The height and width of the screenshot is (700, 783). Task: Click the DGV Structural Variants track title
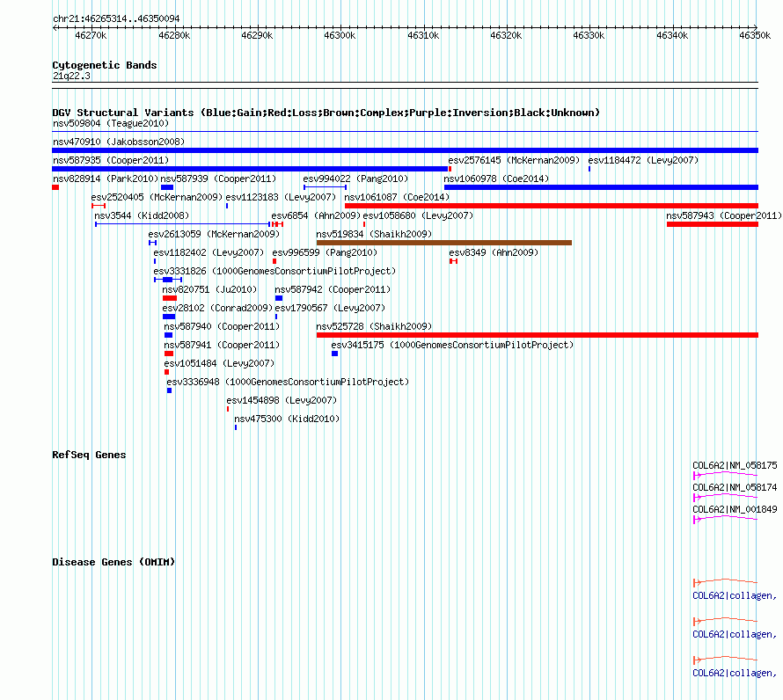(x=326, y=113)
